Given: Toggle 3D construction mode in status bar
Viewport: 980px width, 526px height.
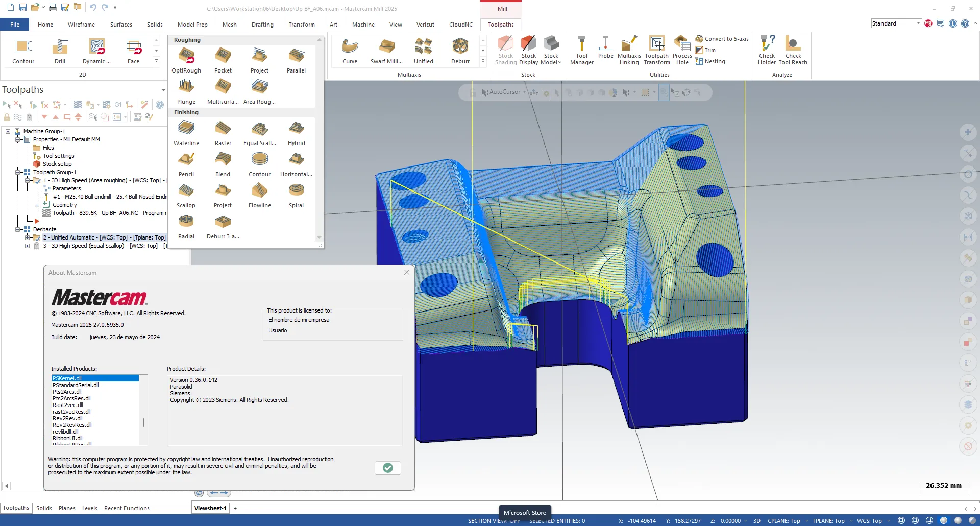Looking at the screenshot, I should tap(757, 521).
